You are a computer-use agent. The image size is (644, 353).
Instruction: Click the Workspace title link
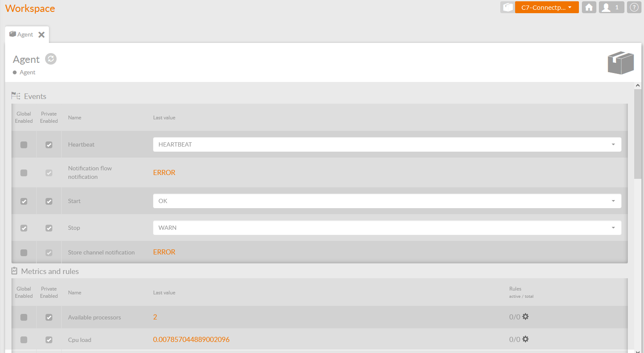[30, 8]
